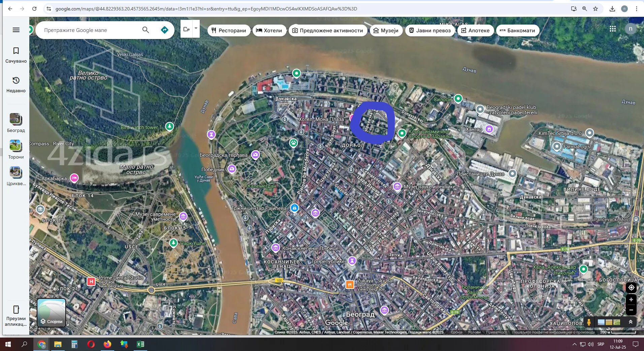Click the FarmaLogist place marker
Viewport: 644px width, 351px height.
click(x=557, y=146)
